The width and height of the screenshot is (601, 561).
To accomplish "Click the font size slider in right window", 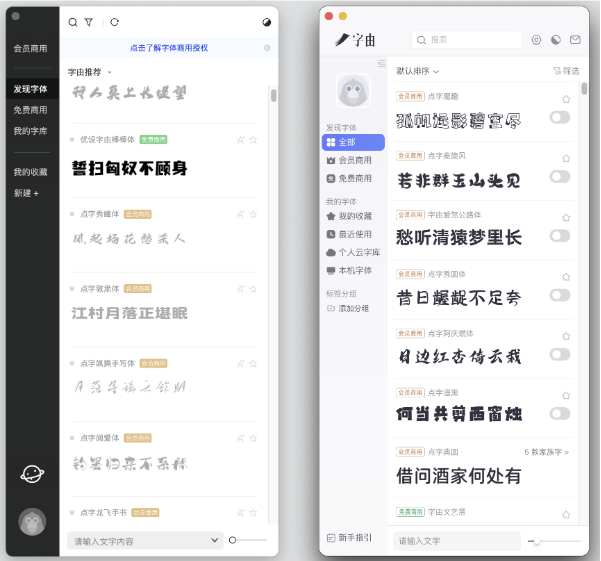I will click(x=537, y=541).
